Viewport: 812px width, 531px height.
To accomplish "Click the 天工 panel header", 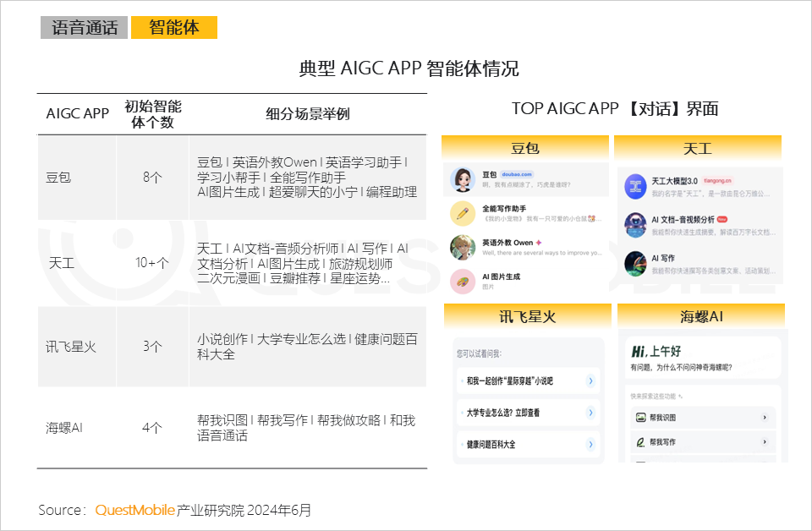I will 698,149.
